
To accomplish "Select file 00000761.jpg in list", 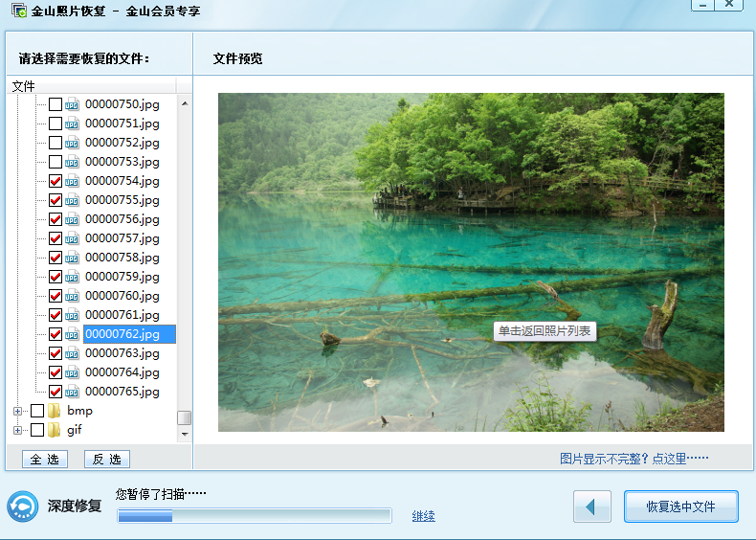I will 122,315.
